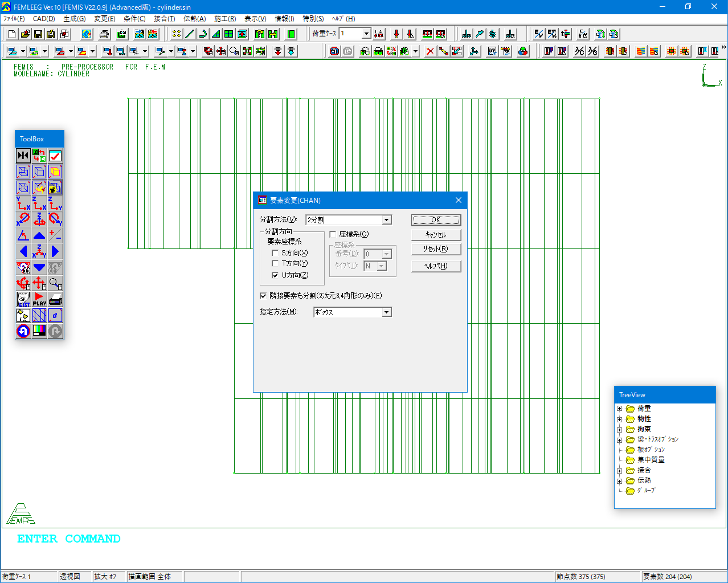Click the undo U-turn icon in ToolBox
Screen dimensions: 728x583
point(23,331)
